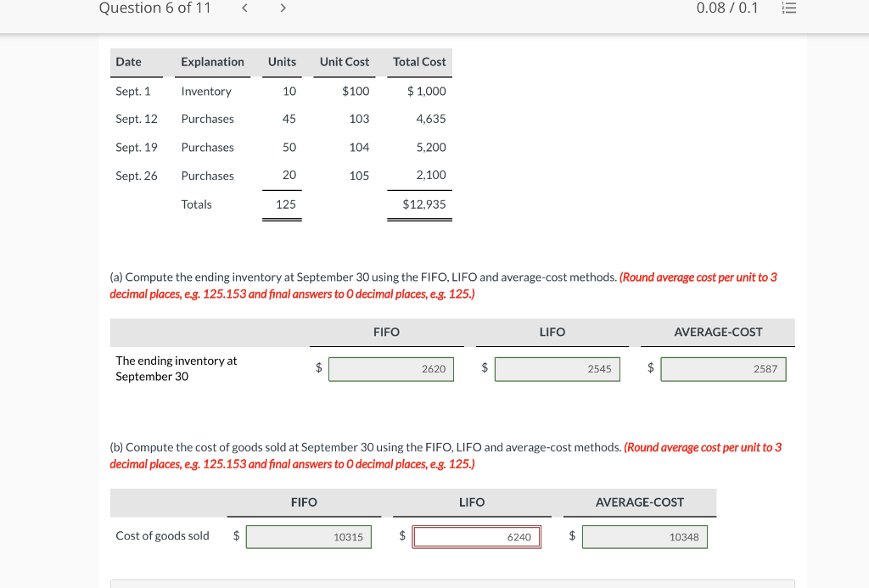Screen dimensions: 869x588
Task: Click the highlighted LIFO cost of goods field
Action: pos(476,536)
